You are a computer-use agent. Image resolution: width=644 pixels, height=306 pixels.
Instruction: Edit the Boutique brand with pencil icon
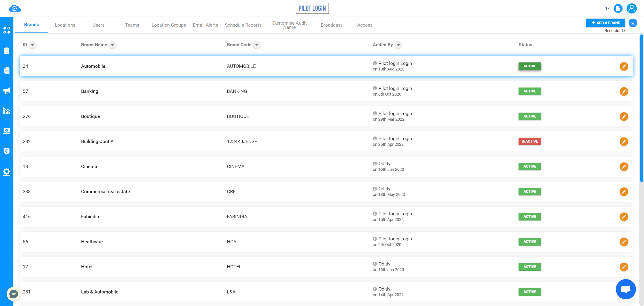pyautogui.click(x=624, y=116)
